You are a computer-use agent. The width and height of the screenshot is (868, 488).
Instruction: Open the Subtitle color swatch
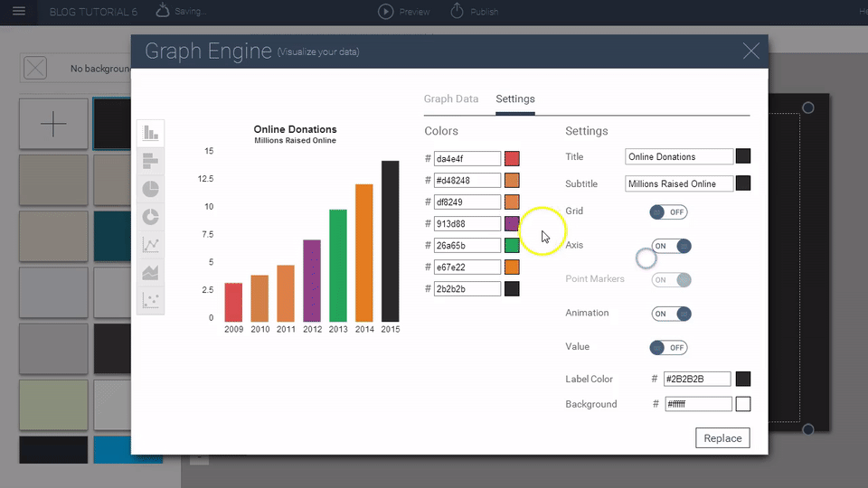pos(743,183)
